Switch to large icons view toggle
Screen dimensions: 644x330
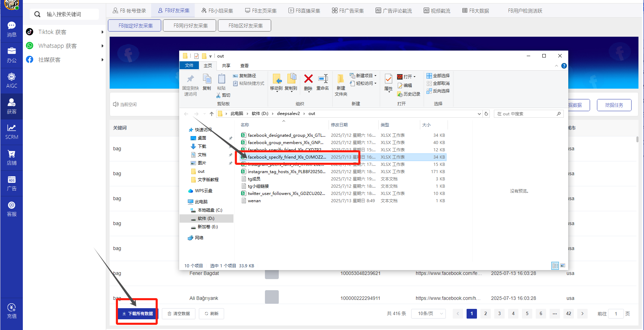click(x=563, y=266)
